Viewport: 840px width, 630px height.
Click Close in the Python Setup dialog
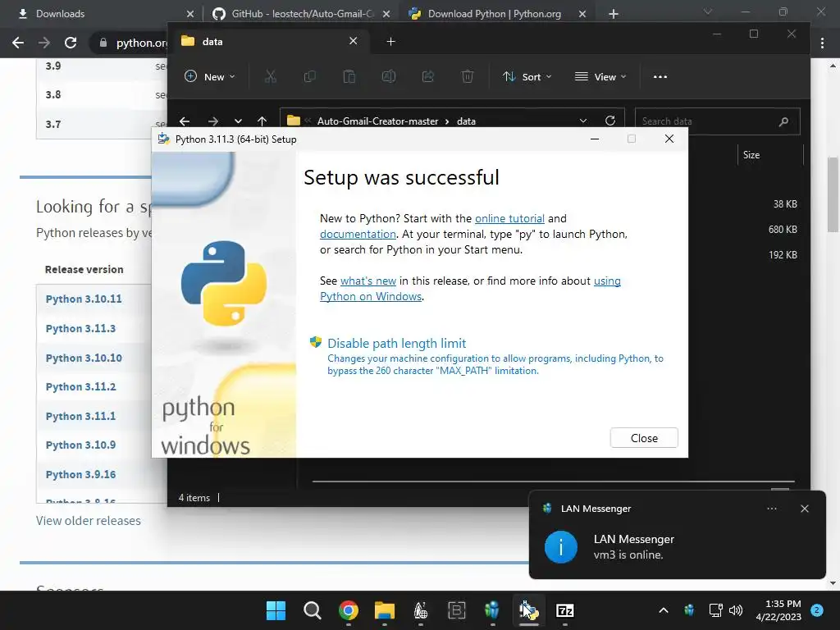[643, 438]
